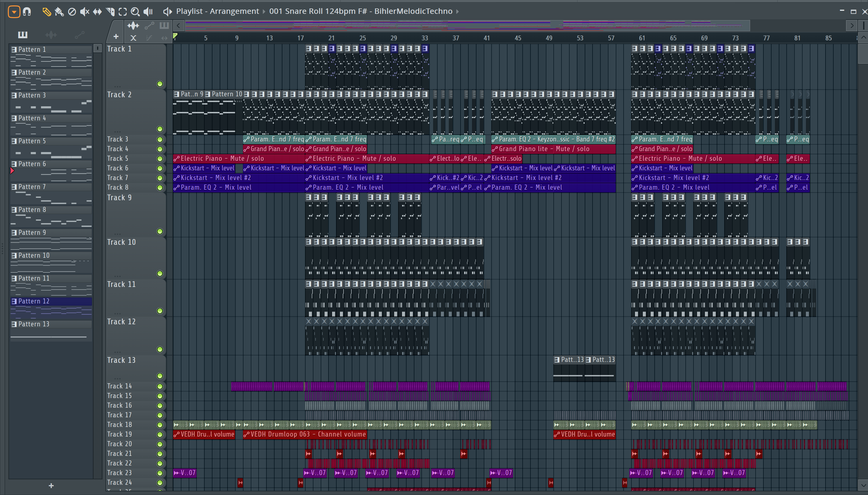Click the playlist overview minimap bar
The height and width of the screenshot is (495, 868).
[466, 26]
